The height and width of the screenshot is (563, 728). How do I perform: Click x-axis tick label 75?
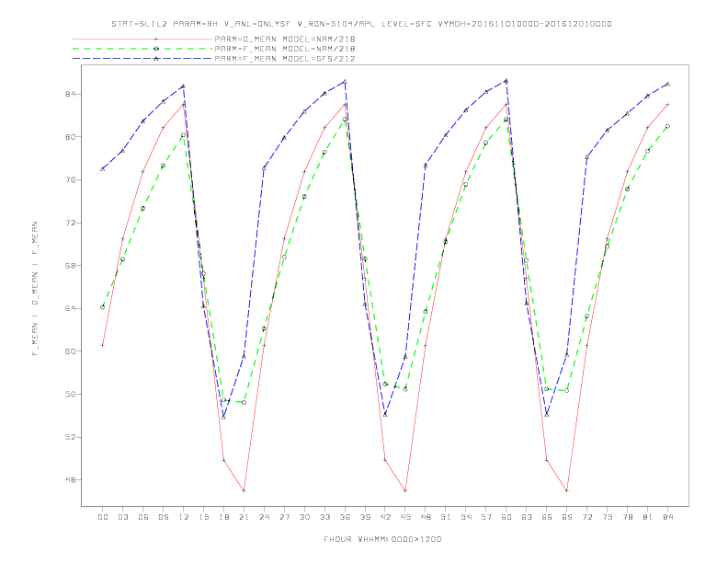[x=608, y=517]
